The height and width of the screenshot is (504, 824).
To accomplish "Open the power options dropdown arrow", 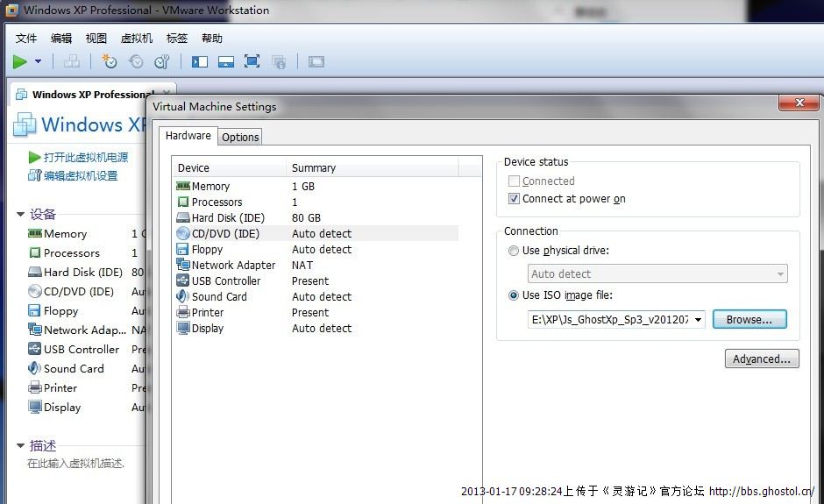I will (38, 61).
